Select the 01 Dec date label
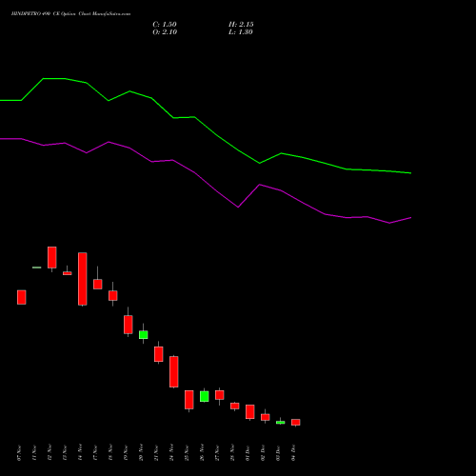476x476 pixels. (x=248, y=453)
